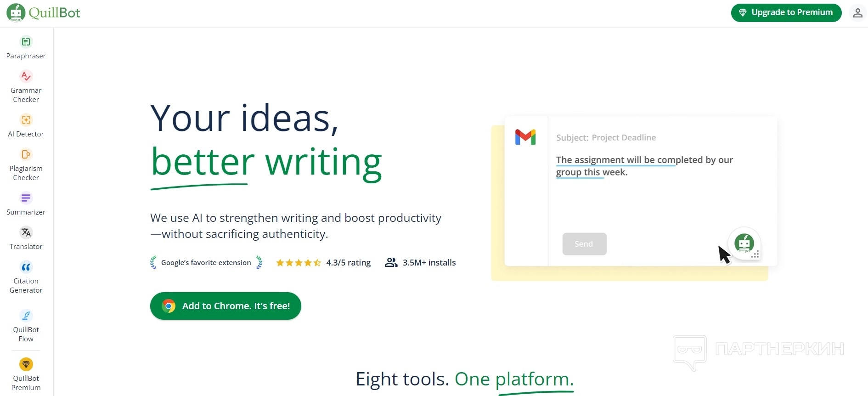The image size is (868, 396).
Task: Open the QuillBot Flow feather icon
Action: pyautogui.click(x=26, y=316)
